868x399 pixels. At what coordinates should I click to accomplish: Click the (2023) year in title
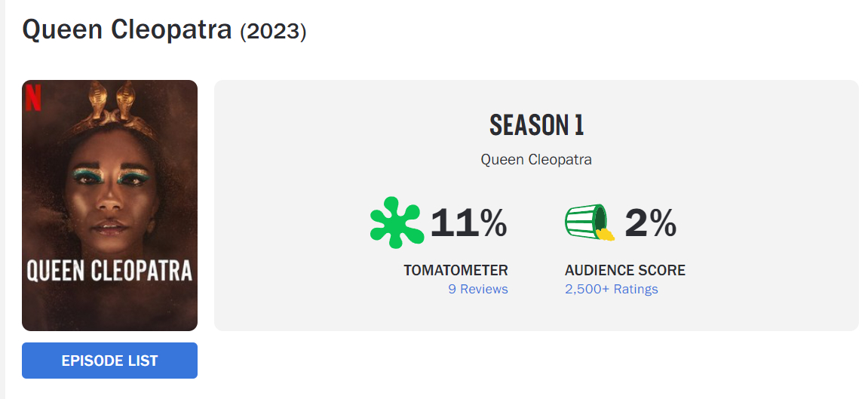click(x=273, y=32)
